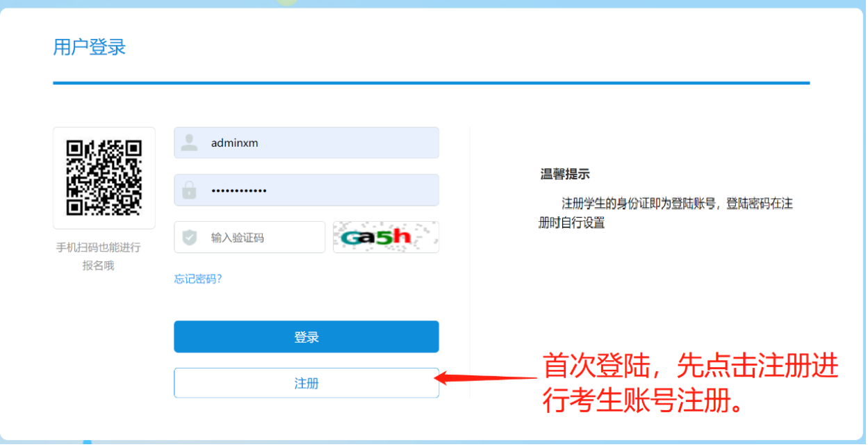Click the lock symbol by the masked password

click(190, 190)
